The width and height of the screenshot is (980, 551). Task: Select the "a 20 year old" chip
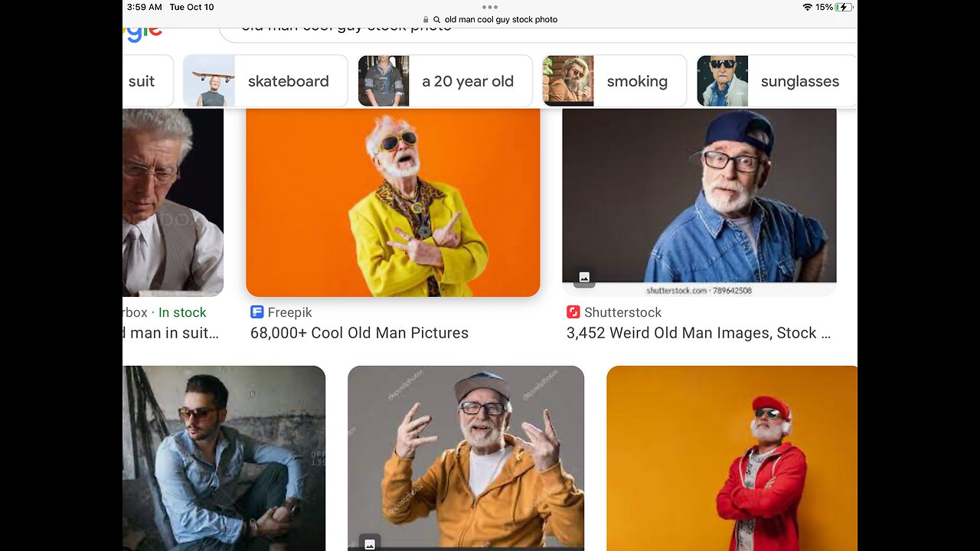pyautogui.click(x=445, y=81)
